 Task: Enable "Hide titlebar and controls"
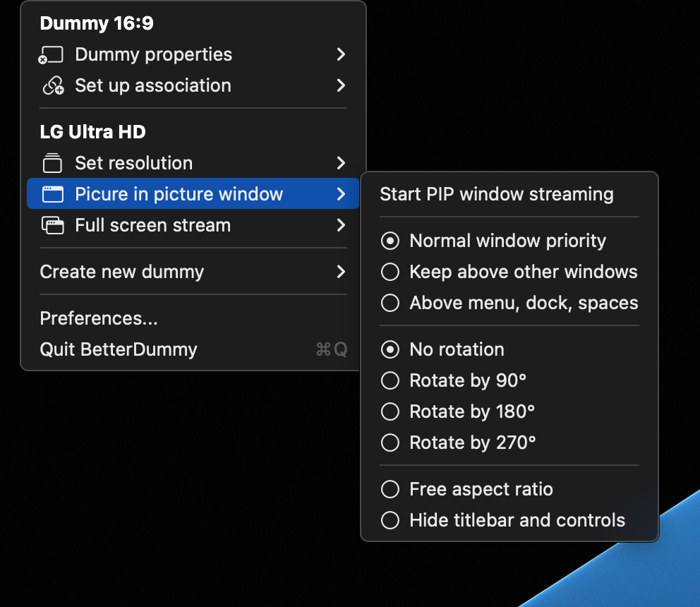[505, 520]
